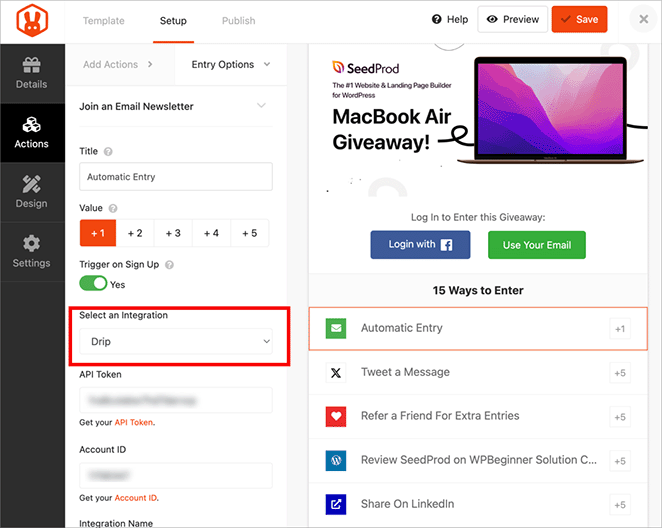Click the +5 badge on Share On LinkedIn
The height and width of the screenshot is (528, 662).
coord(620,505)
